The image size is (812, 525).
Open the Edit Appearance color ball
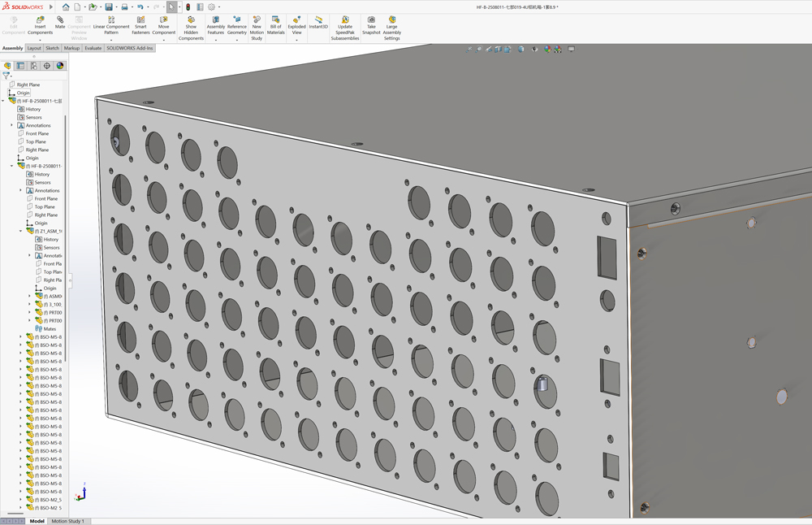548,49
